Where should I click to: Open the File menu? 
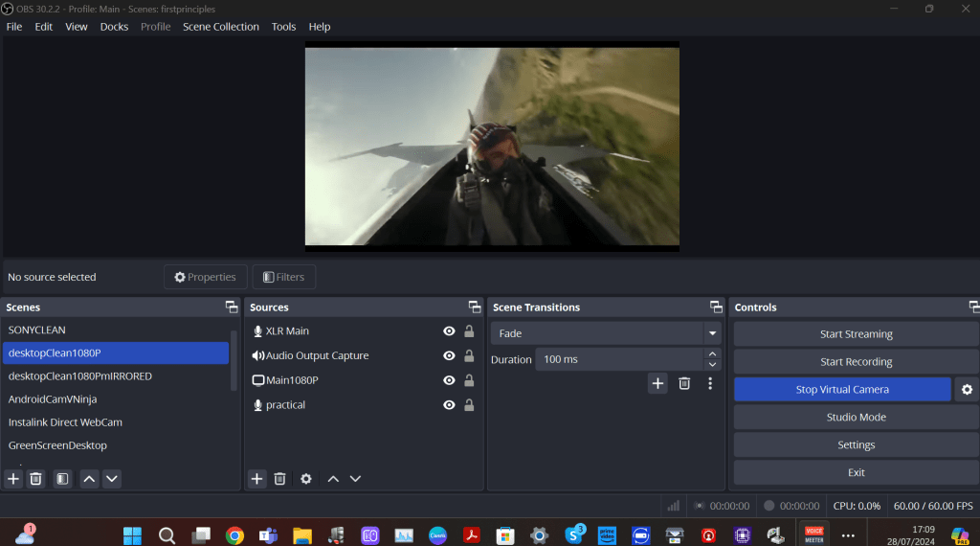[x=13, y=27]
